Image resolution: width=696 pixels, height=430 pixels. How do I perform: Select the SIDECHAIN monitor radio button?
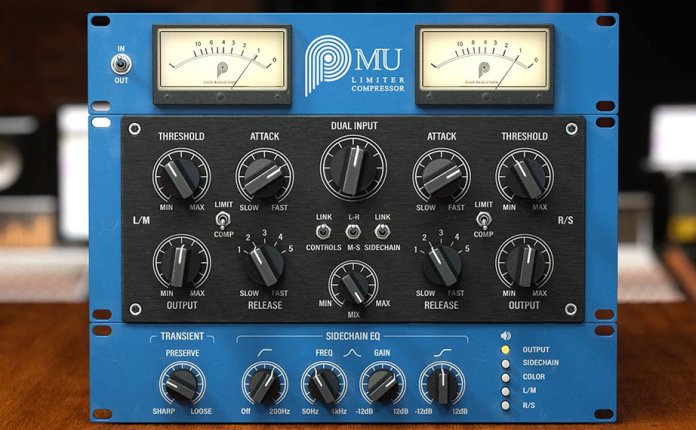[x=505, y=364]
